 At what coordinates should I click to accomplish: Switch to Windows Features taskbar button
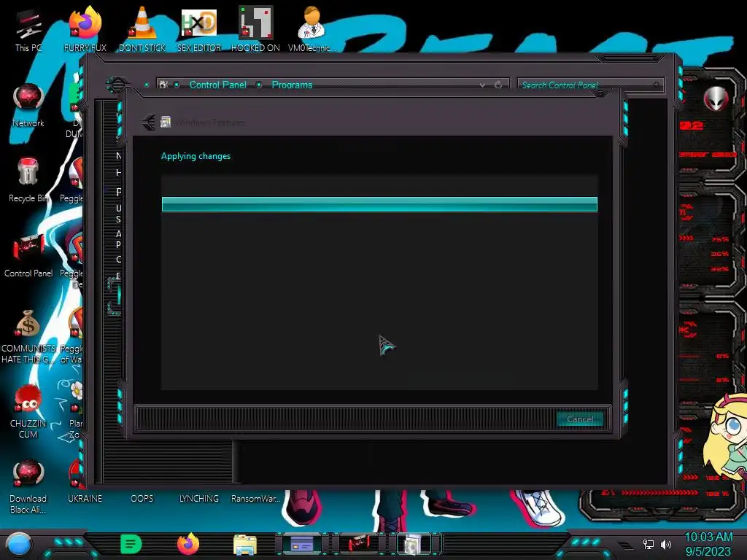(414, 544)
